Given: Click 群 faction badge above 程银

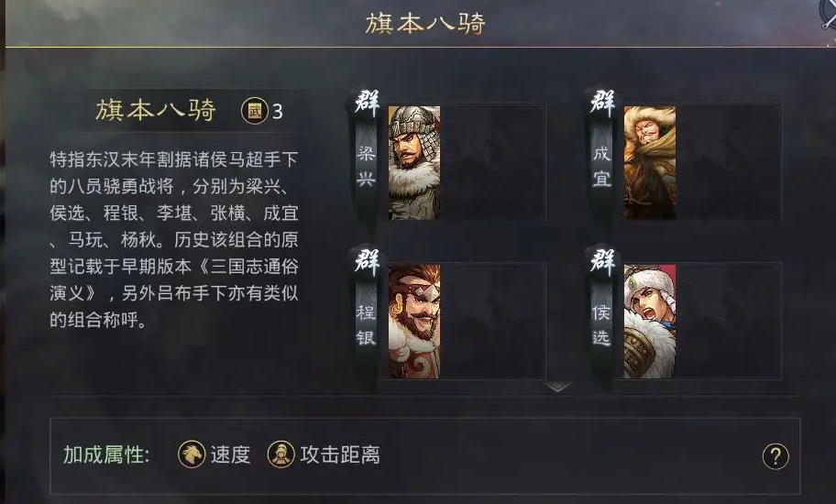Looking at the screenshot, I should 367,261.
